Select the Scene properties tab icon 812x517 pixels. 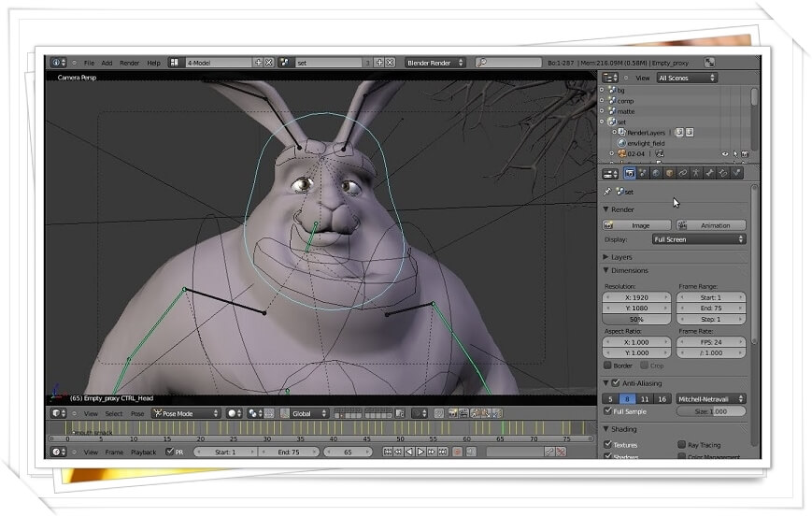pos(643,174)
